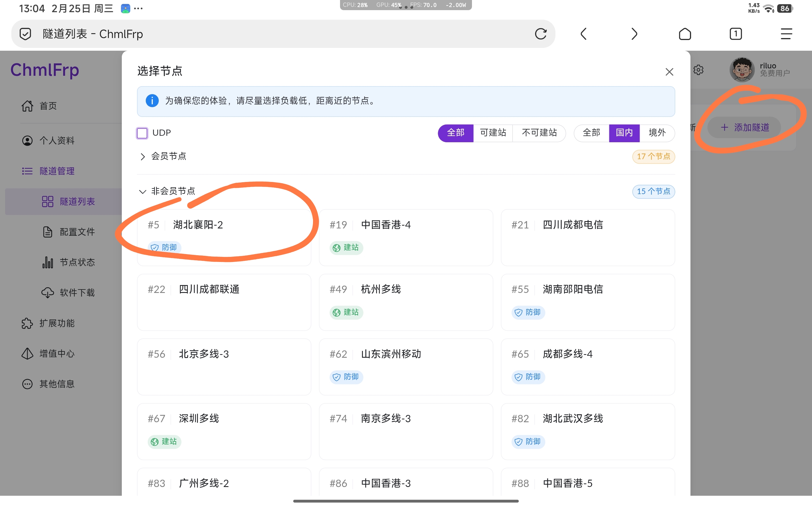Click the riluo user avatar
Image resolution: width=812 pixels, height=507 pixels.
[742, 70]
